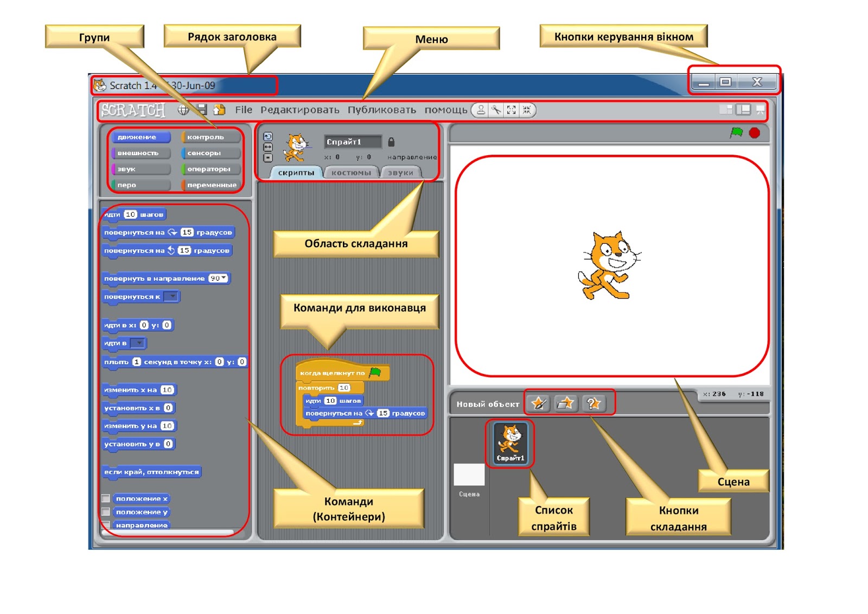Switch to presentation mode
The image size is (868, 614).
760,110
